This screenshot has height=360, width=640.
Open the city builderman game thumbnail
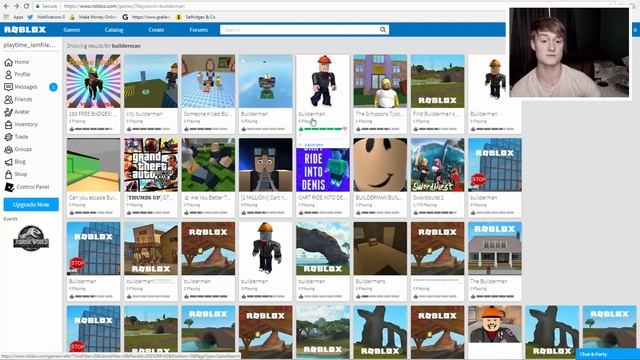tap(151, 81)
